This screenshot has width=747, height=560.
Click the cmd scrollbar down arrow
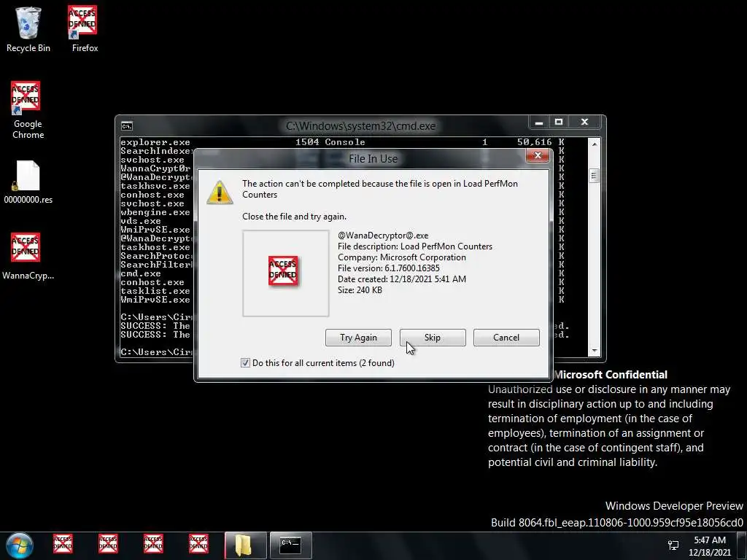point(595,351)
